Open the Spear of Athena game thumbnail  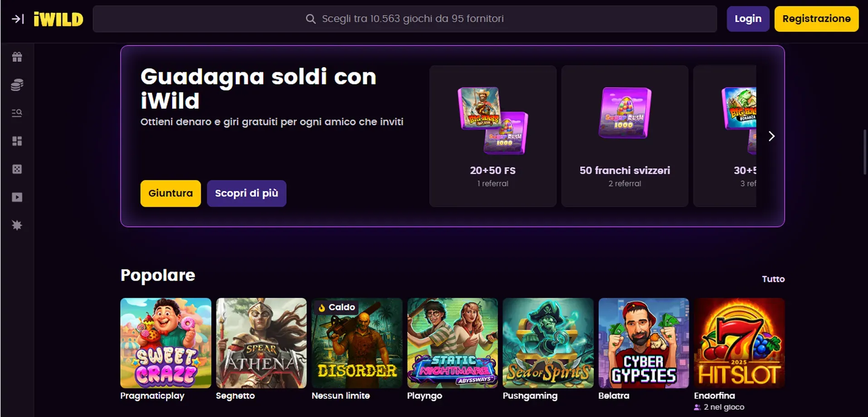(x=262, y=343)
